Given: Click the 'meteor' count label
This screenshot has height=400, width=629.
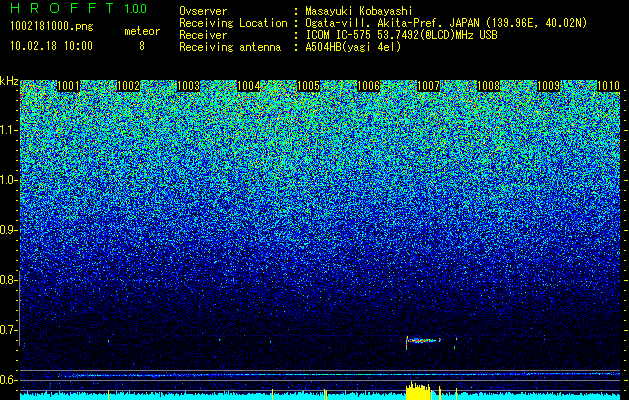Looking at the screenshot, I should point(142,31).
